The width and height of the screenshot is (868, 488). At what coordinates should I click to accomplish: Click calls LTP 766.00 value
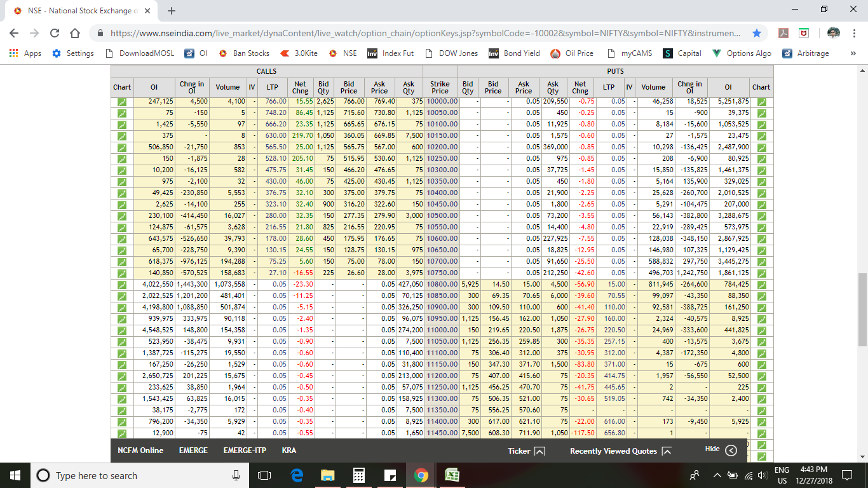click(276, 102)
